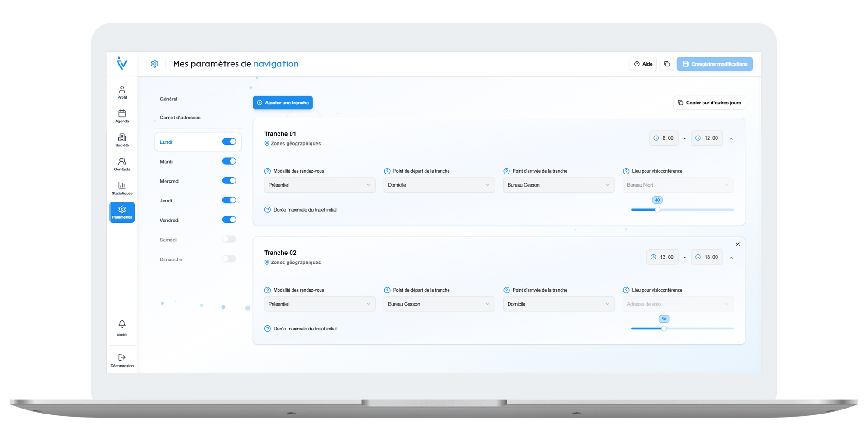This screenshot has height=428, width=868.
Task: Disable the Vendredi toggle
Action: tap(229, 220)
